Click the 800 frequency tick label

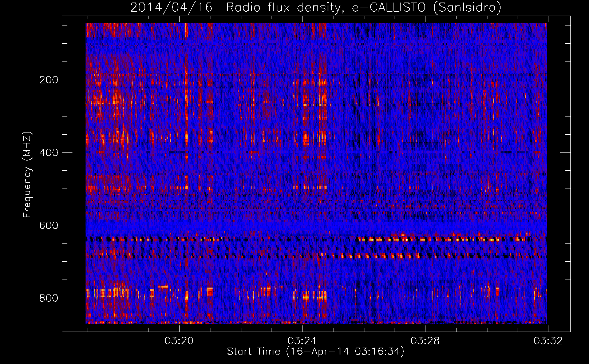(x=49, y=298)
